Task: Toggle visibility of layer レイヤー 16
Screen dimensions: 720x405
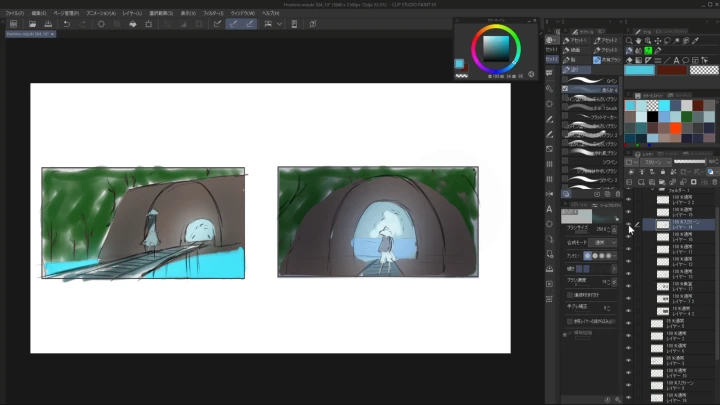Action: coord(628,236)
